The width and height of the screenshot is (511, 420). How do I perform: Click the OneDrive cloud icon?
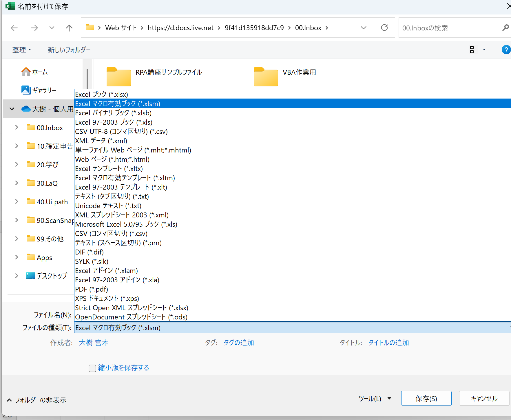click(x=26, y=109)
